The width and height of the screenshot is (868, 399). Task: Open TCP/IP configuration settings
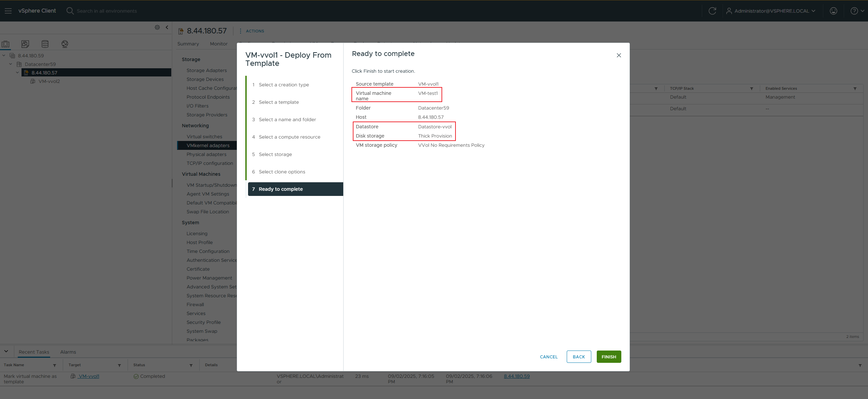pos(210,163)
